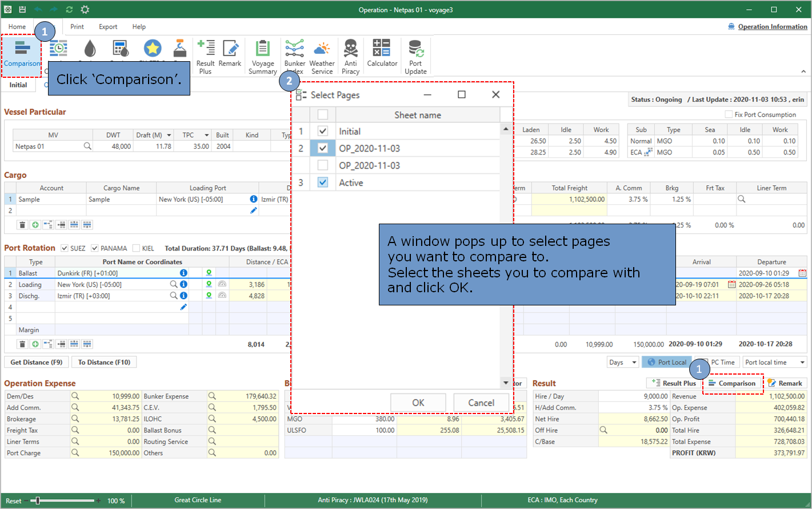Click the Anti Piracy skull icon
This screenshot has height=509, width=812.
point(350,57)
